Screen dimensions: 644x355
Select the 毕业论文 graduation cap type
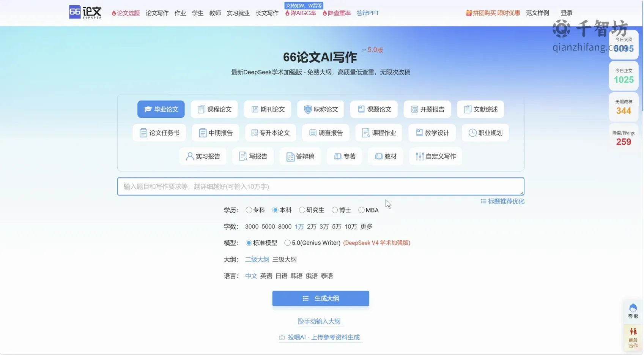click(x=161, y=109)
